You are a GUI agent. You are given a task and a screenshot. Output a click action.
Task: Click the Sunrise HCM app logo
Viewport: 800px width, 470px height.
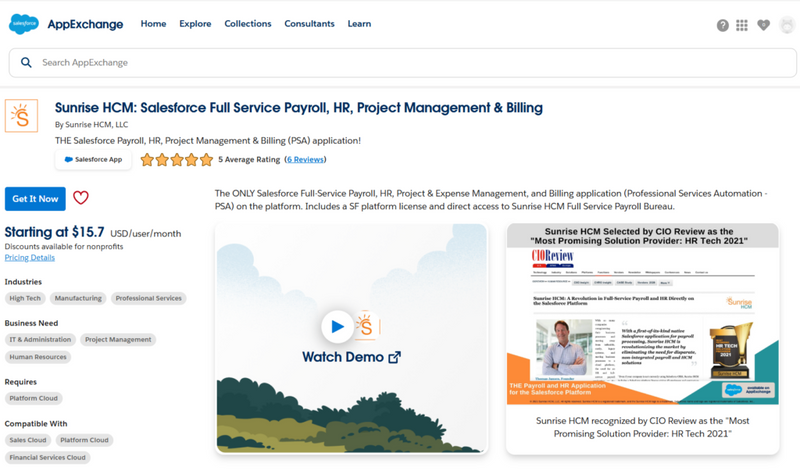pyautogui.click(x=21, y=116)
